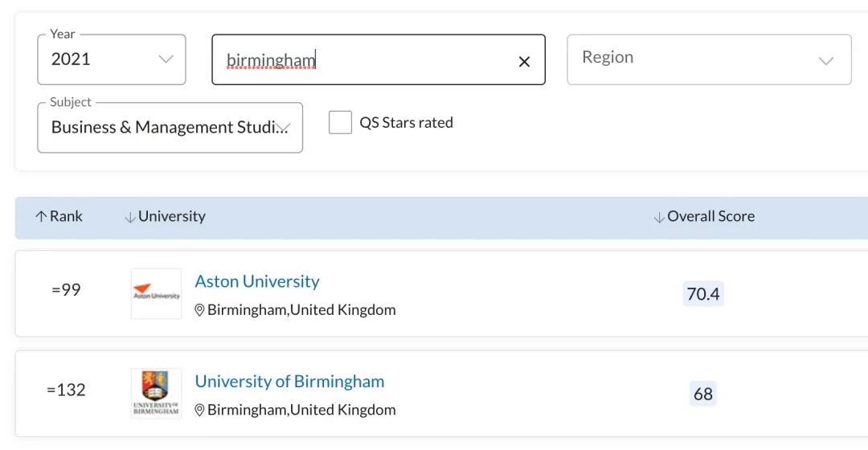Click the sort arrow beside Overall Score

[x=659, y=217]
